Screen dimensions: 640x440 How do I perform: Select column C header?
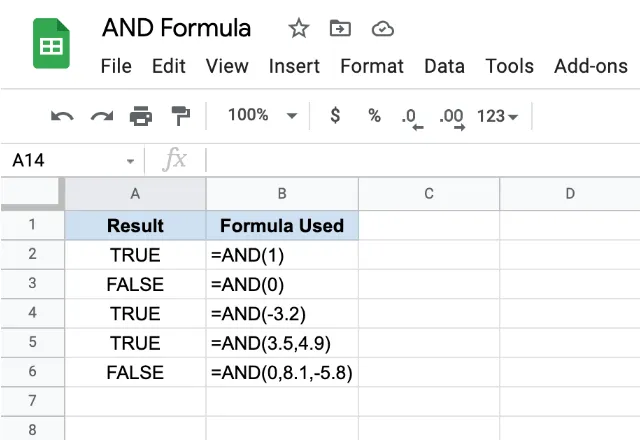pos(428,194)
